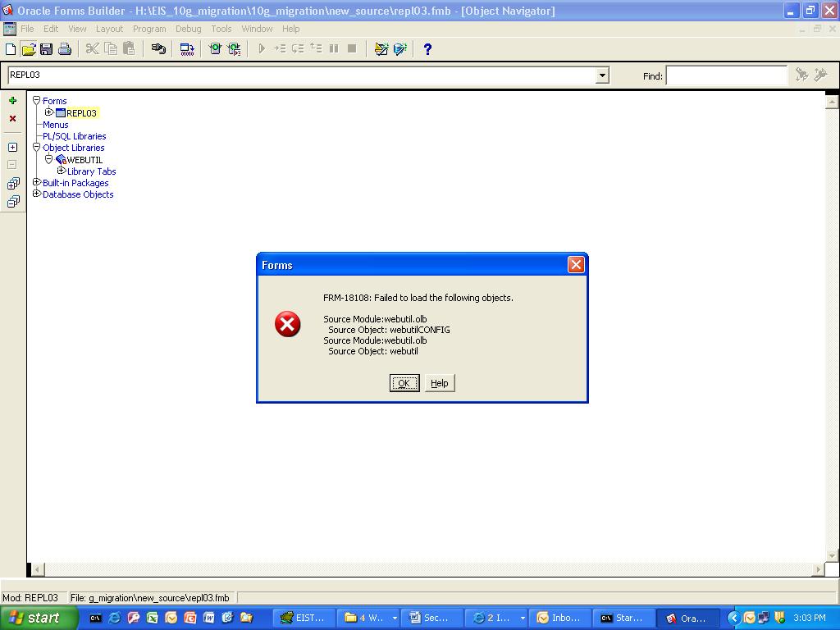Click the Cut scissors toolbar icon

[x=92, y=49]
